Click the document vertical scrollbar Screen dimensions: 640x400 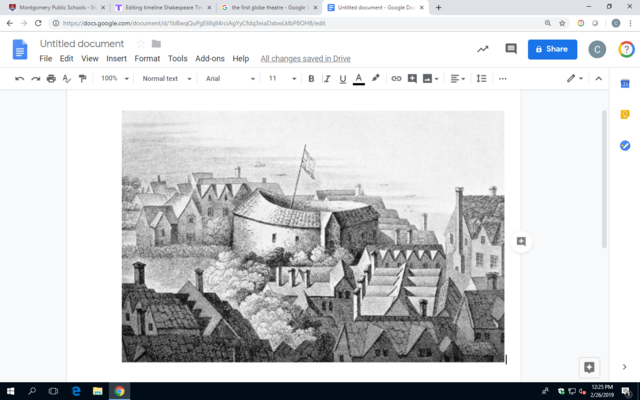point(604,179)
